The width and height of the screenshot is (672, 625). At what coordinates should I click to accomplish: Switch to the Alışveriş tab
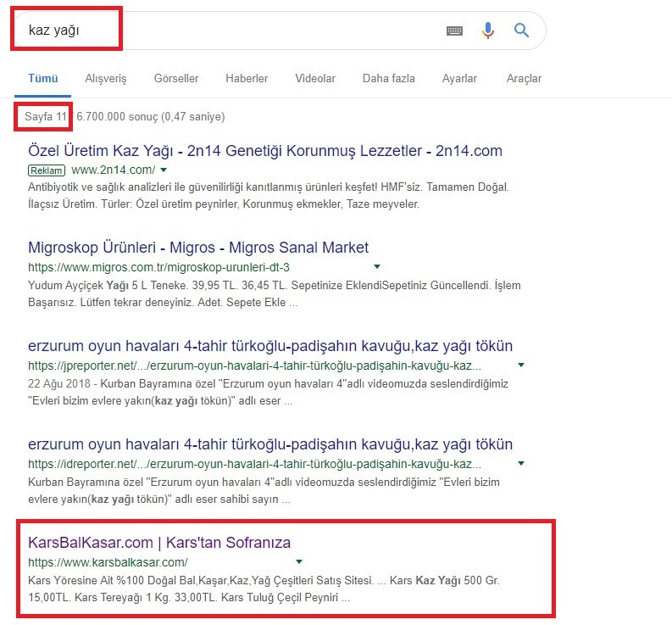point(105,79)
